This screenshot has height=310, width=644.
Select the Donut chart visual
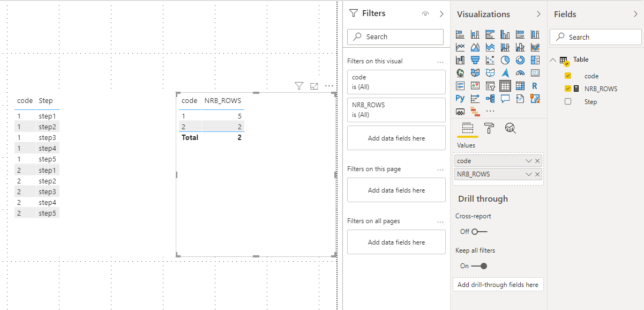[520, 60]
